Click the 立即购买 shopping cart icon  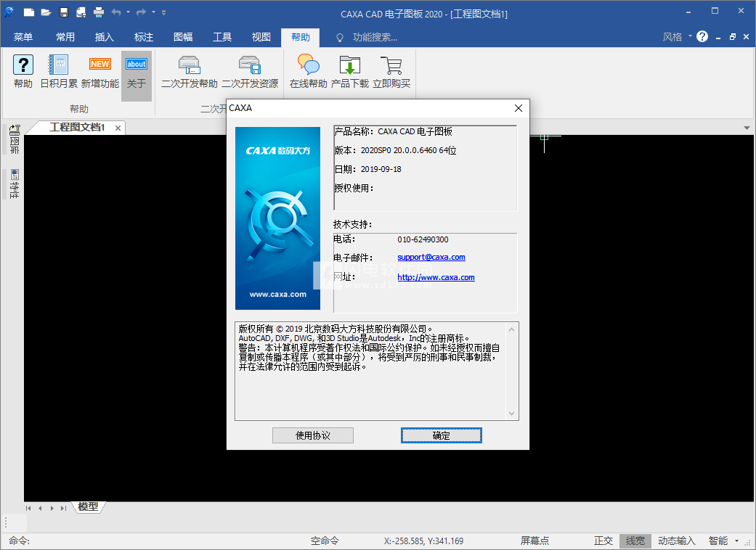pos(391,71)
